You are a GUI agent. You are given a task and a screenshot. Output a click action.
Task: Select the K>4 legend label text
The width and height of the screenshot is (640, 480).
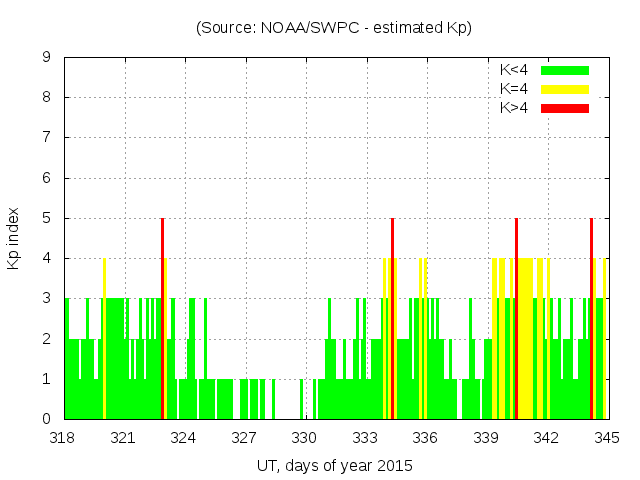click(x=515, y=107)
